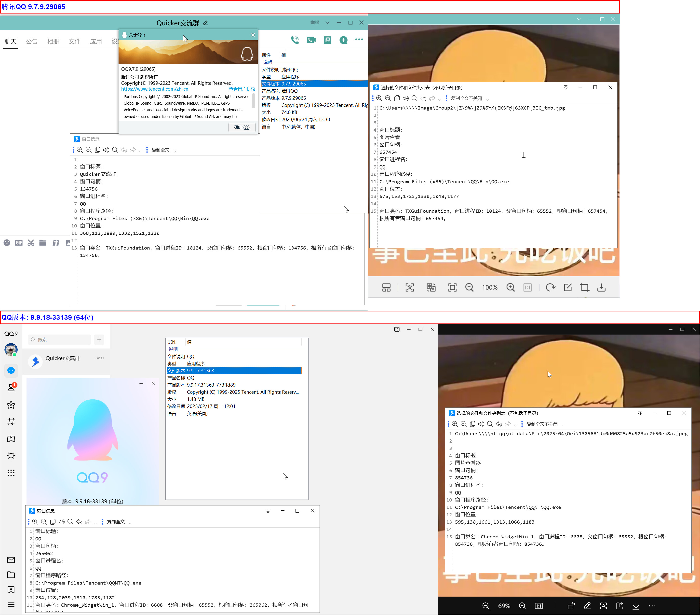Expand dropdown beside 复制全文不关闭 in .jpeg window
This screenshot has height=615, width=700.
pos(563,425)
